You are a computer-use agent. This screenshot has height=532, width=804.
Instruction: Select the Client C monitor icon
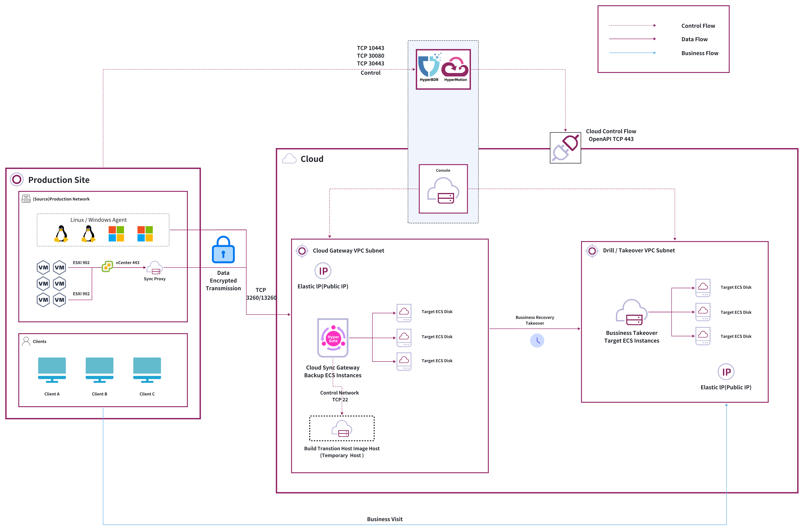[x=147, y=370]
